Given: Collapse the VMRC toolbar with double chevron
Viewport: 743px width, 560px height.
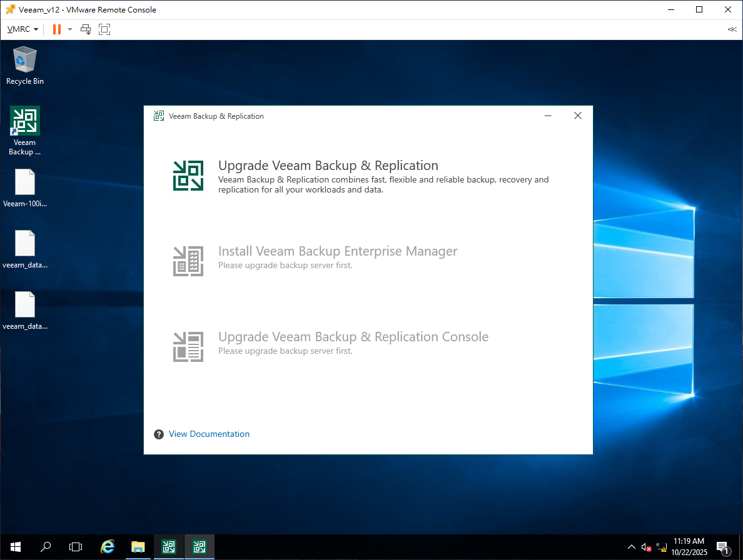Looking at the screenshot, I should [732, 29].
